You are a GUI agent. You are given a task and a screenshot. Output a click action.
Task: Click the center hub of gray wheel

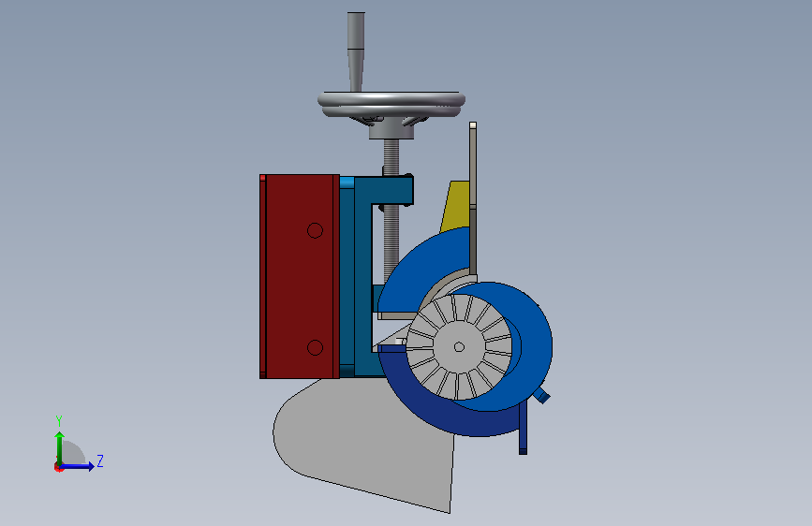pyautogui.click(x=459, y=347)
